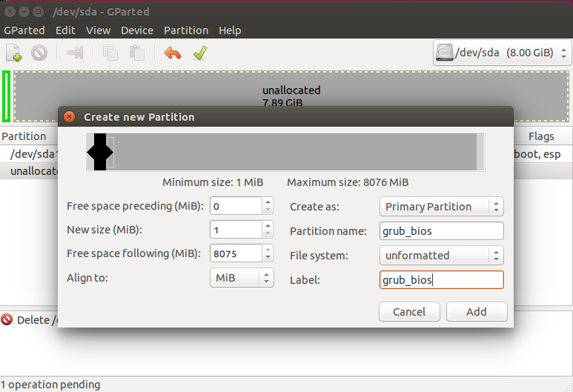Click the Cancel button
Image resolution: width=573 pixels, height=392 pixels.
point(409,312)
